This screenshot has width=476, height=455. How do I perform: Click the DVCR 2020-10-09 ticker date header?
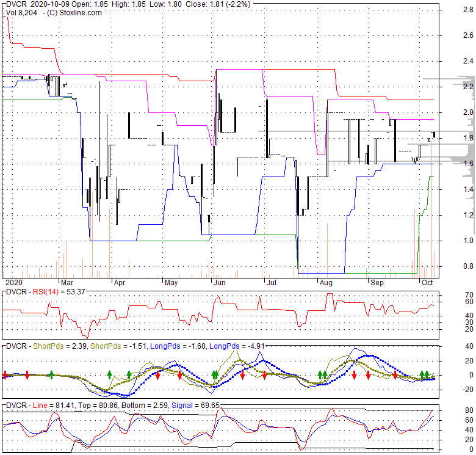pyautogui.click(x=37, y=4)
